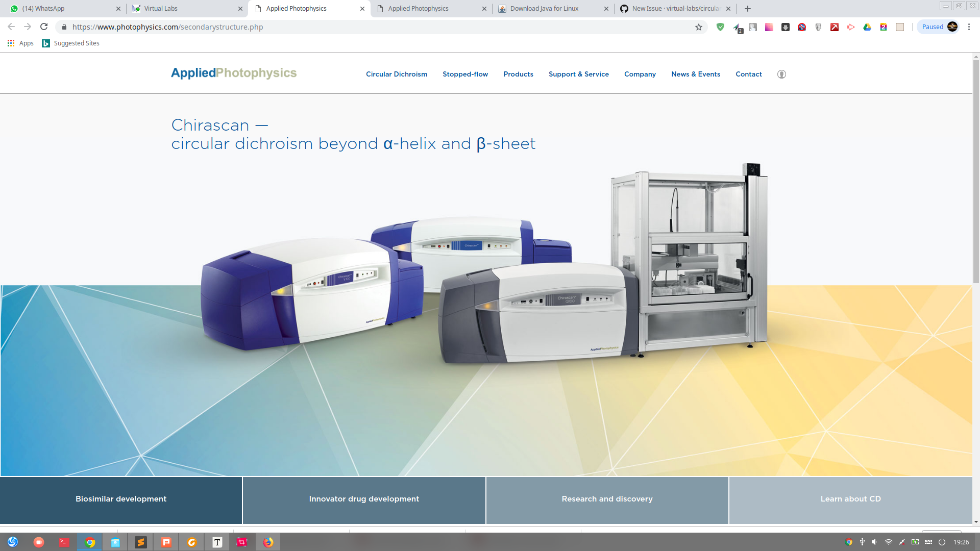Image resolution: width=980 pixels, height=551 pixels.
Task: Click the download manager extension icon
Action: point(786,27)
